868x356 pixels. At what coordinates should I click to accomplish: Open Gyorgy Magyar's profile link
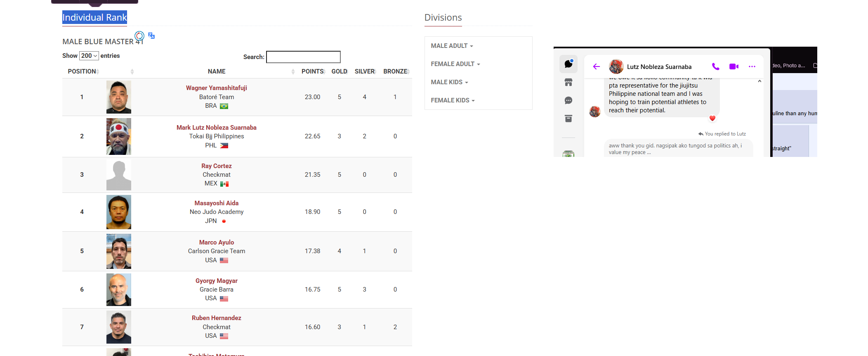[x=217, y=281]
